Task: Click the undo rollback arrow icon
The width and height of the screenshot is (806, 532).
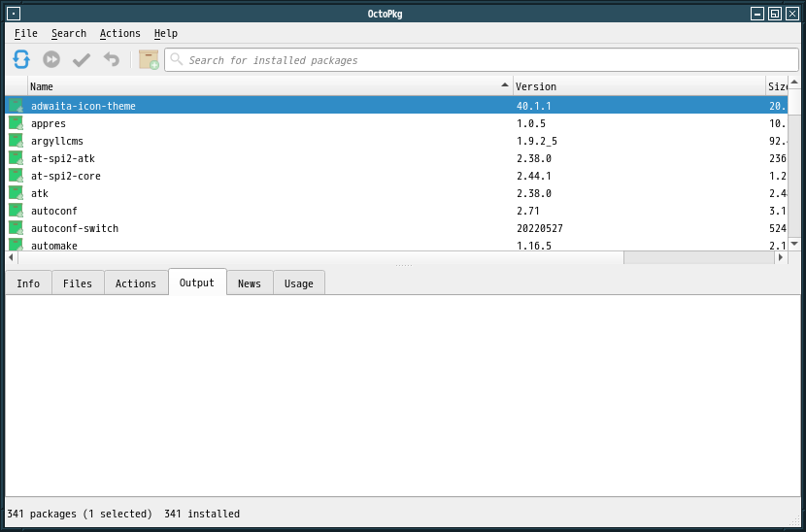Action: coord(112,59)
